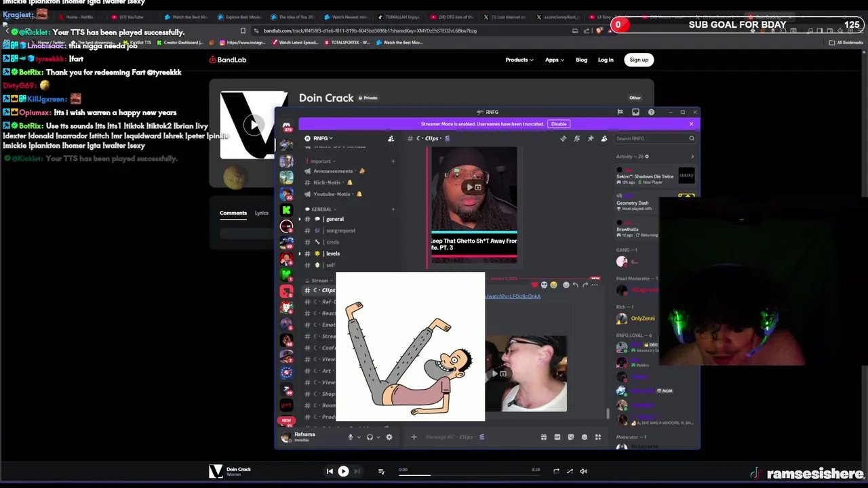
Task: Click the Kick server icon with K logo
Action: 287,211
